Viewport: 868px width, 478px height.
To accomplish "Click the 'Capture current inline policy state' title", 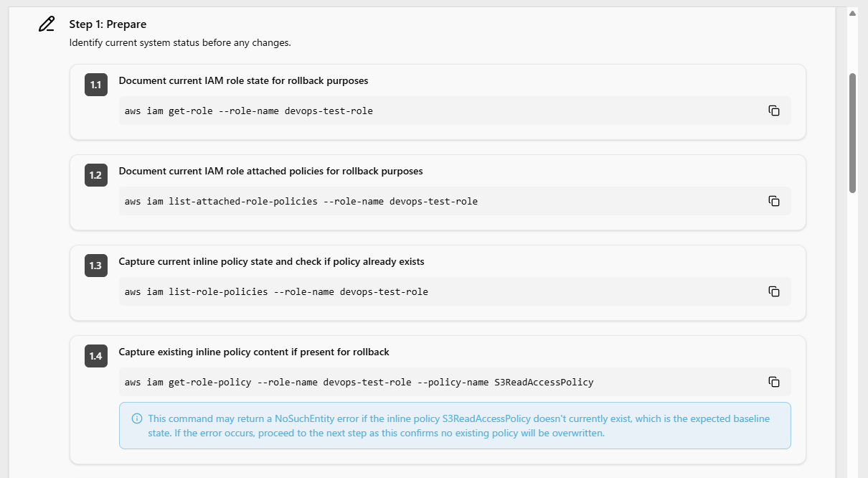I will click(271, 262).
